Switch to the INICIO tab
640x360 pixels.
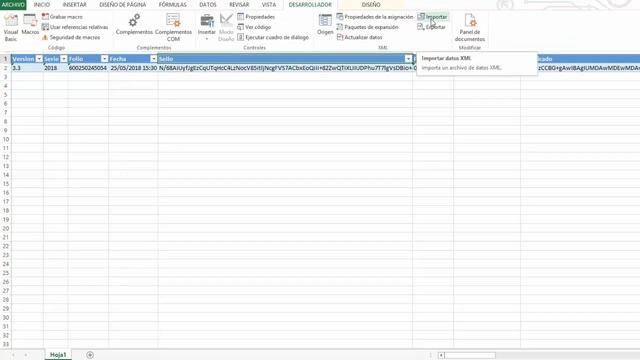(42, 4)
